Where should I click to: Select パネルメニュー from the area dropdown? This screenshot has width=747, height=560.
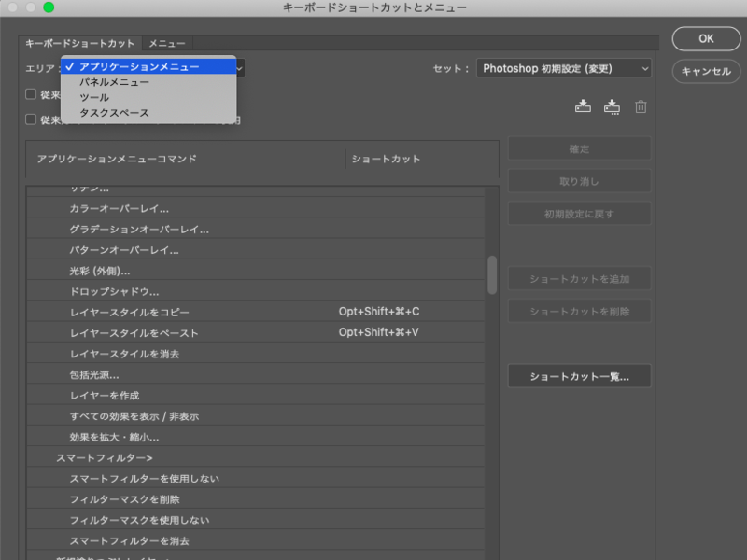tap(114, 82)
